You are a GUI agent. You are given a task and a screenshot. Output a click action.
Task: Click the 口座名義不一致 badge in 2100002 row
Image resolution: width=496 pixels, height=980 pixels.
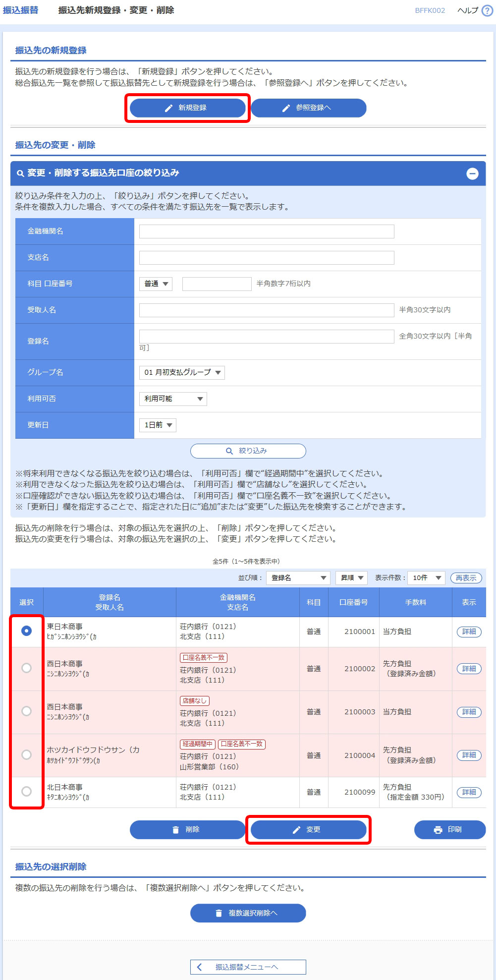click(x=204, y=657)
